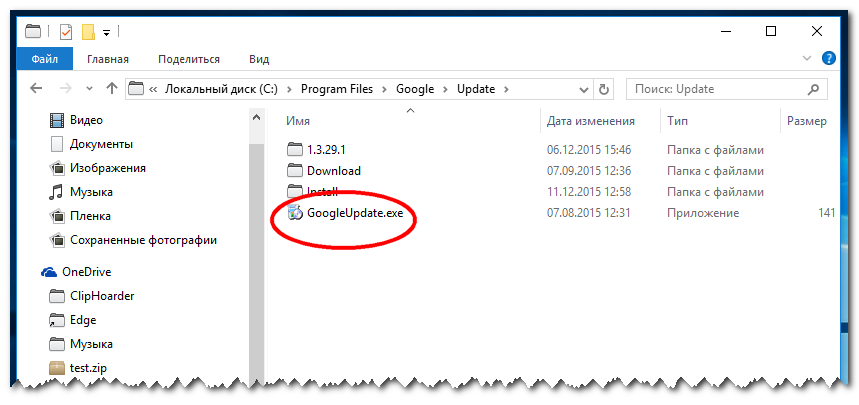Click Папка с файлами in the Download row
Viewport: 859px width, 405px height.
click(x=715, y=171)
